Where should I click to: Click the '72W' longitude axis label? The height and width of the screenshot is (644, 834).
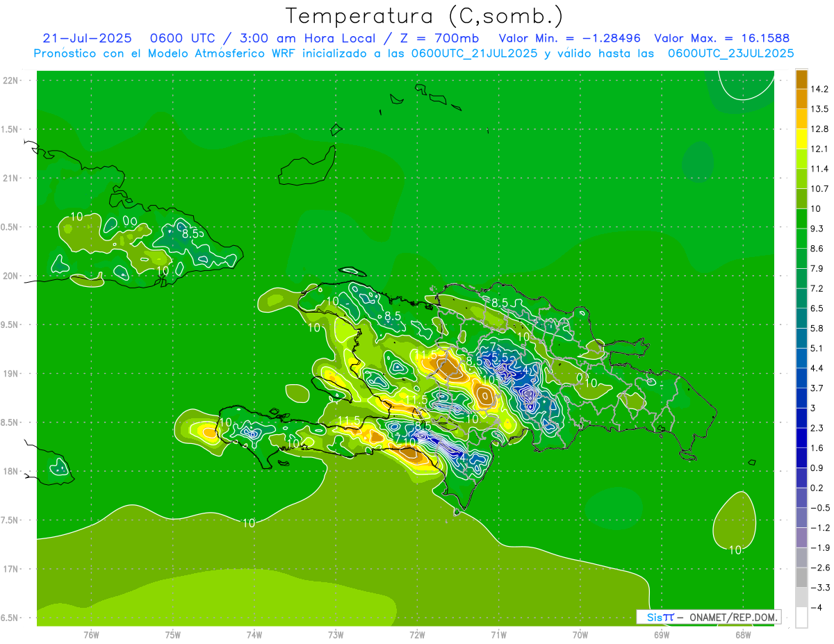417,634
